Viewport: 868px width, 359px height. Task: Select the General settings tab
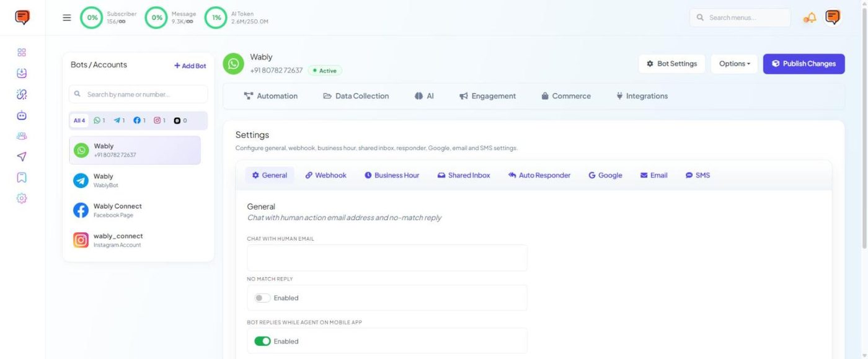(270, 175)
